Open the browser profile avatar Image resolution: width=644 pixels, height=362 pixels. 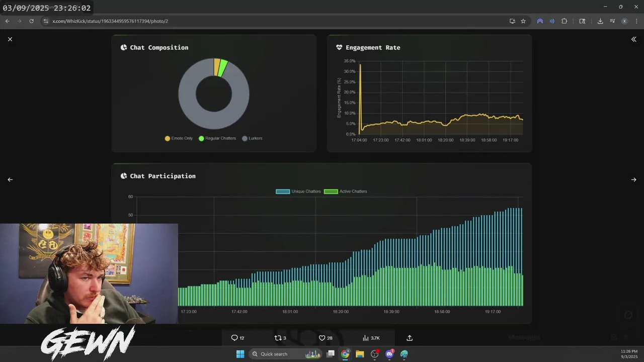(624, 21)
